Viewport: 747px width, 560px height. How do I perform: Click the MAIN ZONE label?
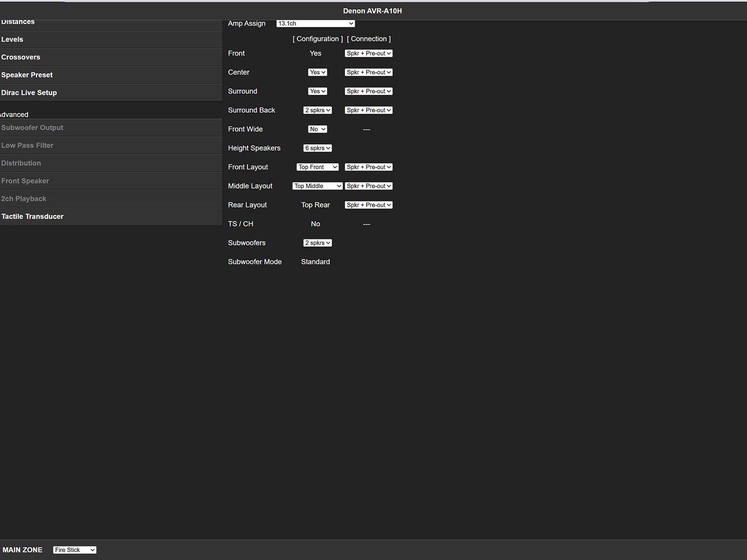click(x=22, y=550)
